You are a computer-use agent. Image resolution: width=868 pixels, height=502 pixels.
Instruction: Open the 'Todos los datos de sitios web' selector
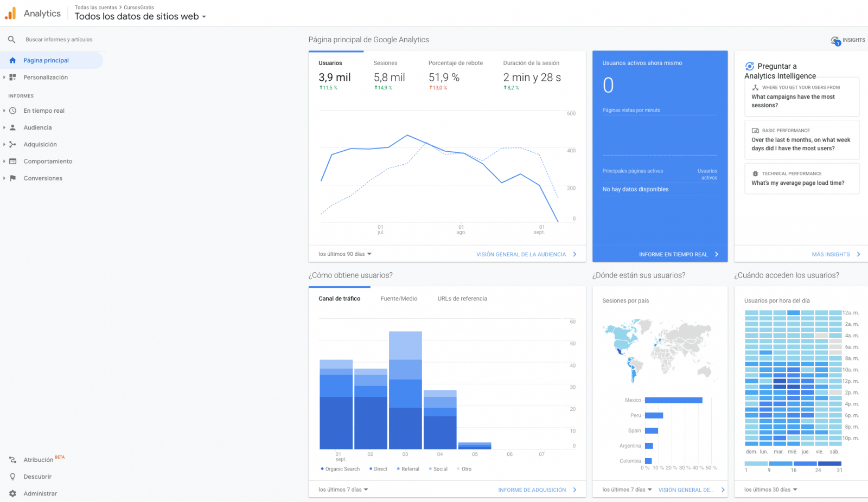coord(140,16)
